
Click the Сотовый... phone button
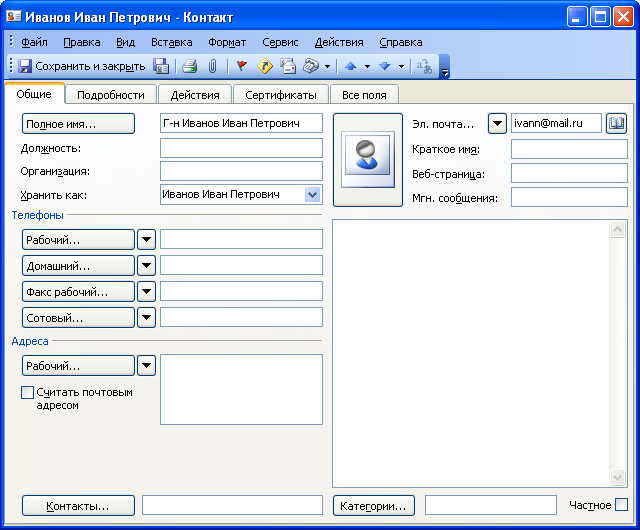[x=78, y=318]
